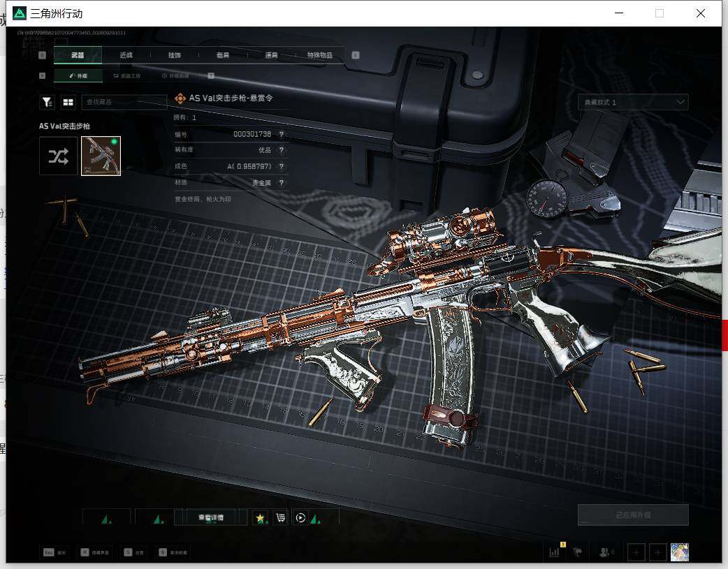Play the skin preview video icon
Image resolution: width=728 pixels, height=569 pixels.
(x=300, y=517)
